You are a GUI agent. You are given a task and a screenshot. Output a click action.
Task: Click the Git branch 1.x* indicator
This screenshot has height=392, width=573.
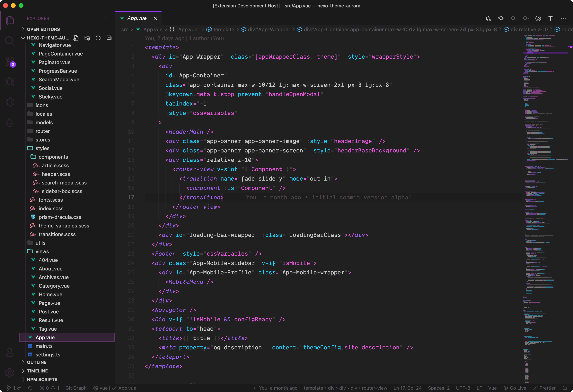coord(14,388)
